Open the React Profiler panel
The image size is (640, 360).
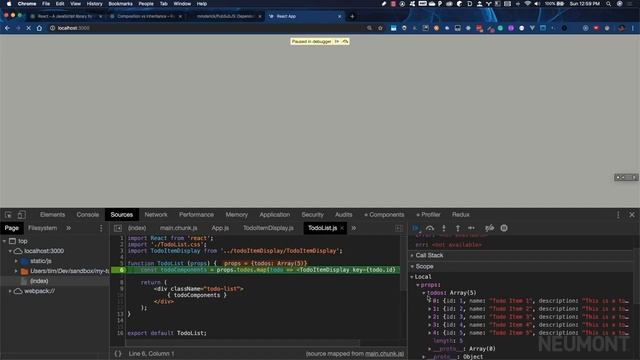pyautogui.click(x=428, y=215)
